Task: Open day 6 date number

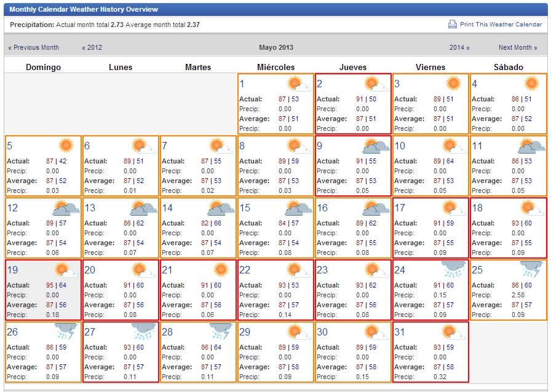Action: 87,146
